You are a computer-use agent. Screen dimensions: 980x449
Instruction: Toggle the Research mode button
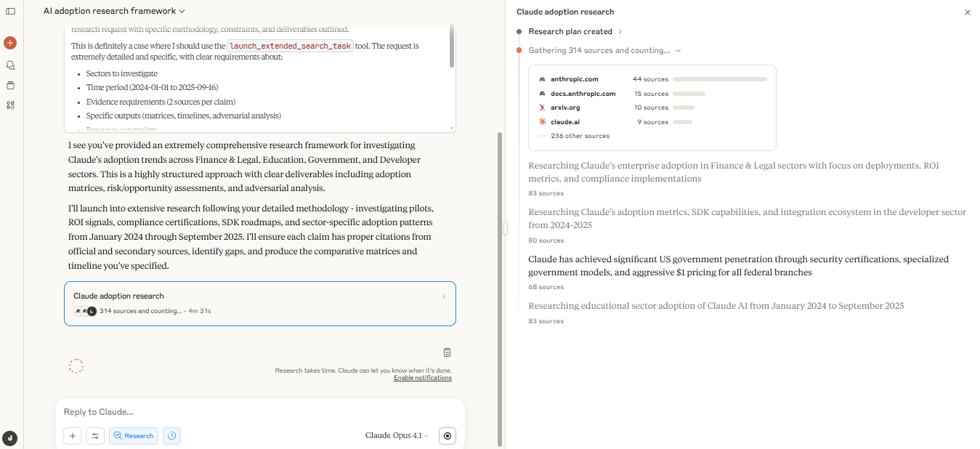pos(134,436)
